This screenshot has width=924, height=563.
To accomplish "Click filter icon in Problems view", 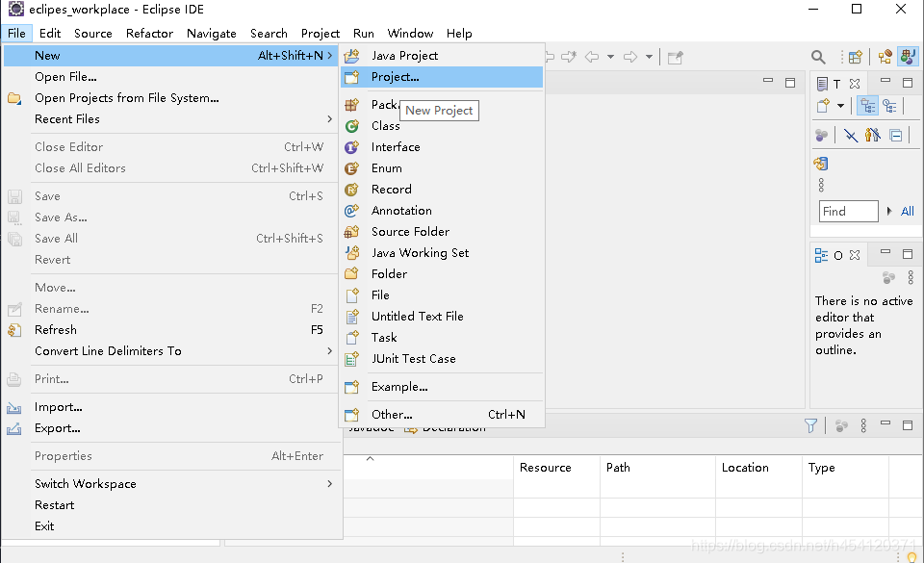I will (810, 425).
